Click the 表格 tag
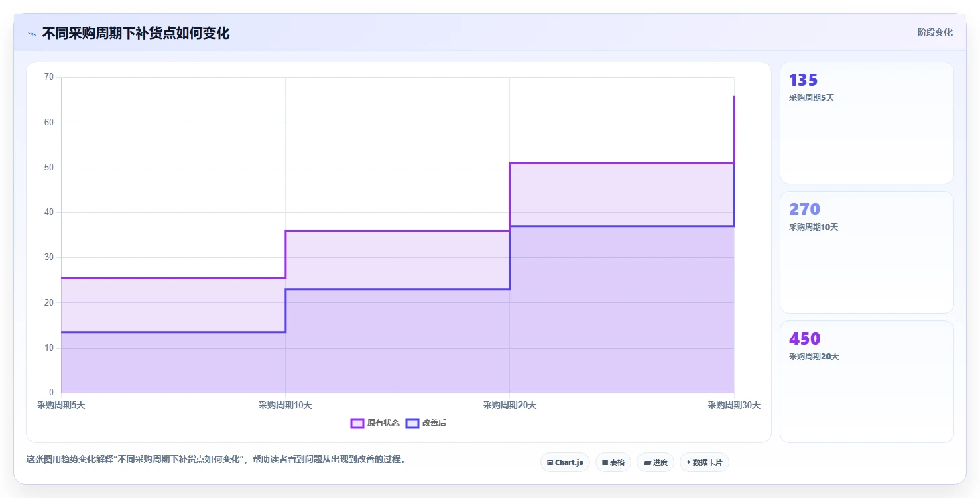Screen dimensions: 980x498 (613, 462)
